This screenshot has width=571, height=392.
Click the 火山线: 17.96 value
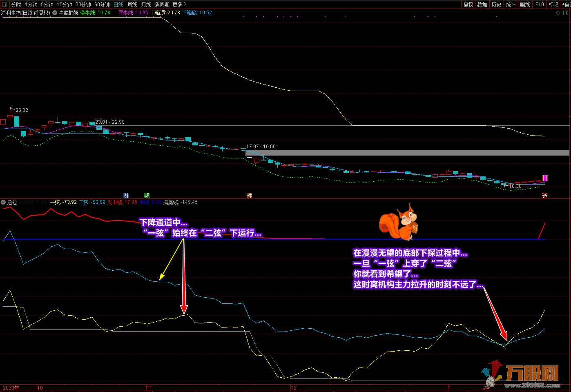tap(122, 202)
